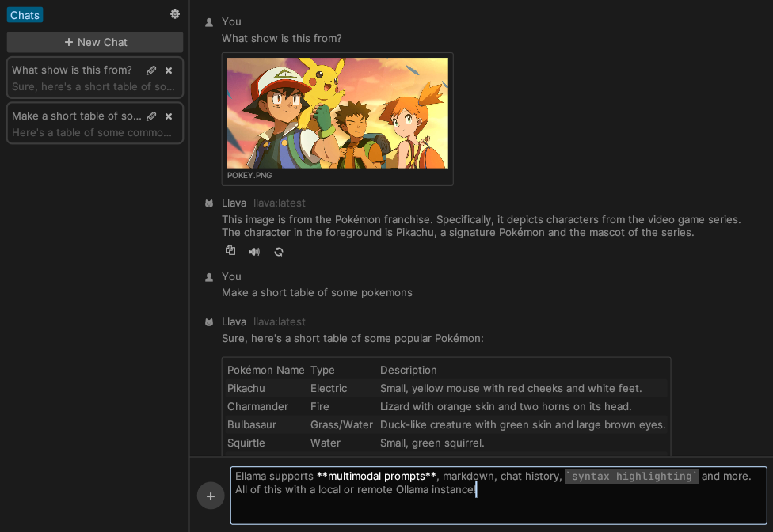Screen dimensions: 773x532
Task: Regenerate the Llava response
Action: click(278, 251)
